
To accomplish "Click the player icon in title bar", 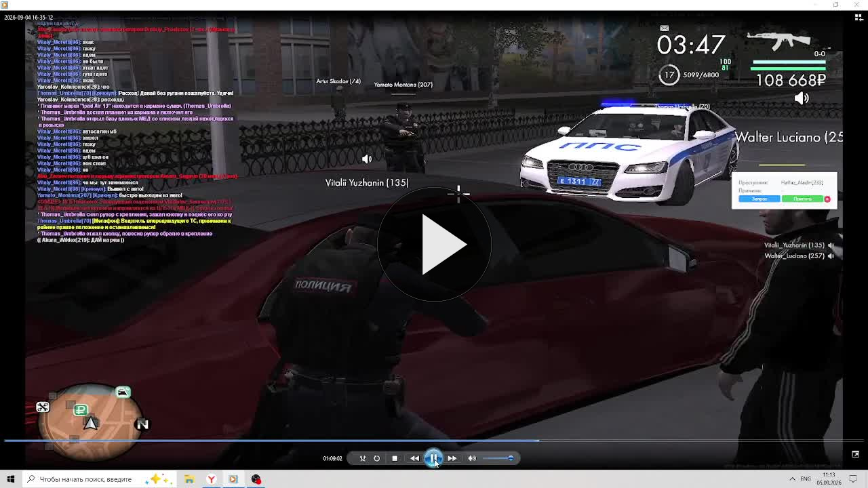I will coord(5,5).
